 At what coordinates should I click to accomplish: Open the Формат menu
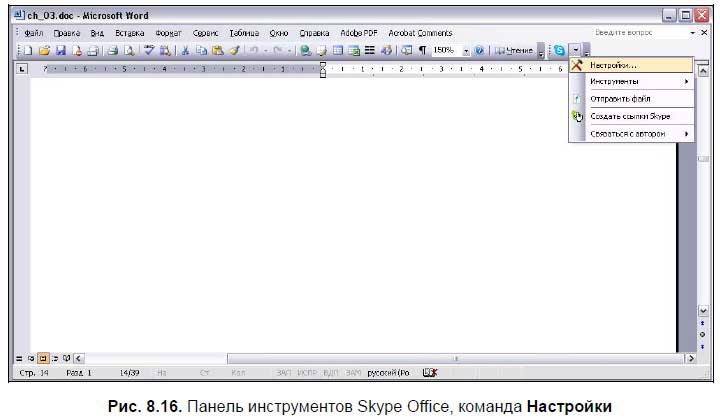(x=168, y=33)
